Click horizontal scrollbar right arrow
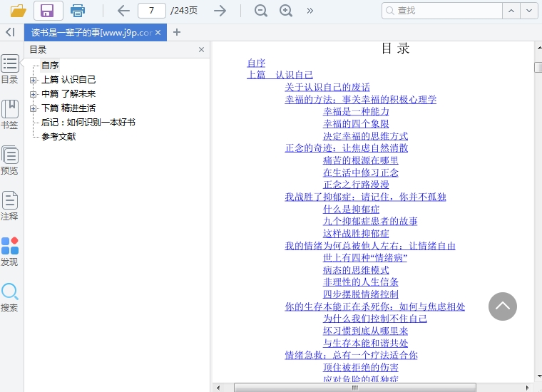The height and width of the screenshot is (392, 542). (528, 388)
